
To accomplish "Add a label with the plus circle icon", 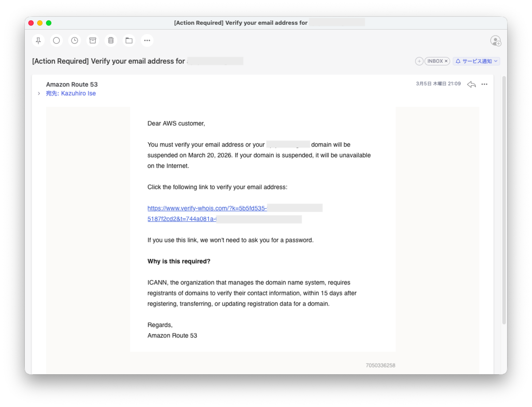I will [x=419, y=61].
